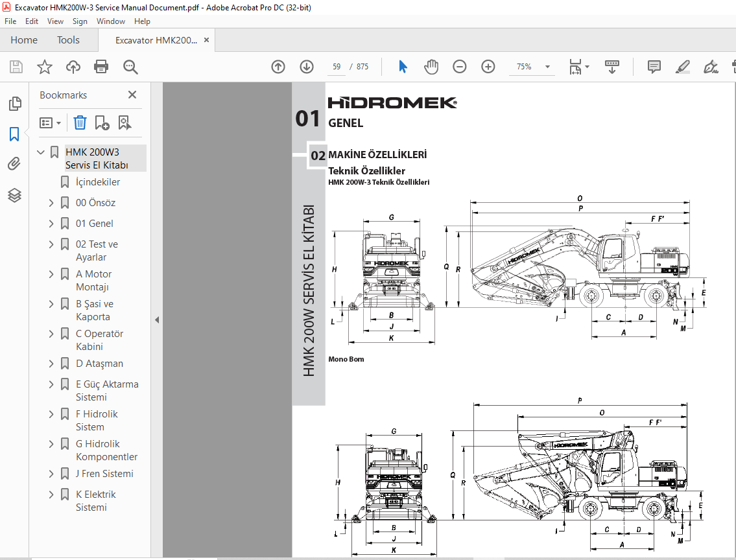Expand the E Güç Aktarma Sistemi bookmark

(x=51, y=384)
